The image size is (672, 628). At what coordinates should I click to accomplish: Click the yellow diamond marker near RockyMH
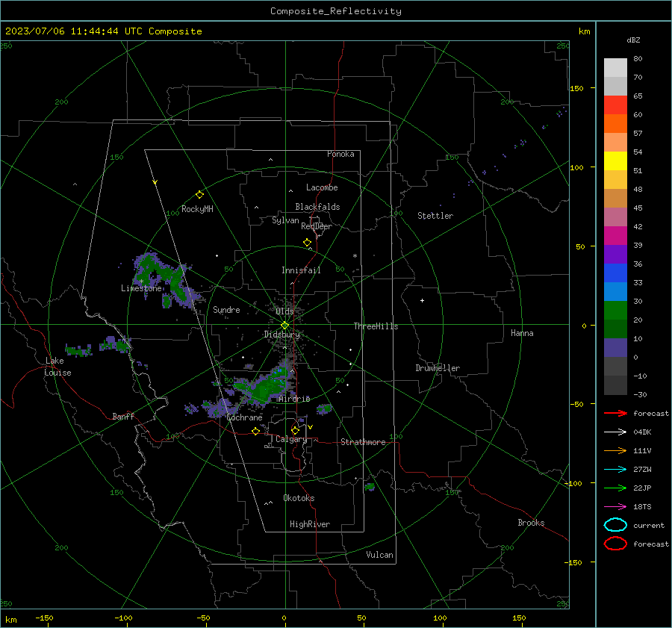199,195
